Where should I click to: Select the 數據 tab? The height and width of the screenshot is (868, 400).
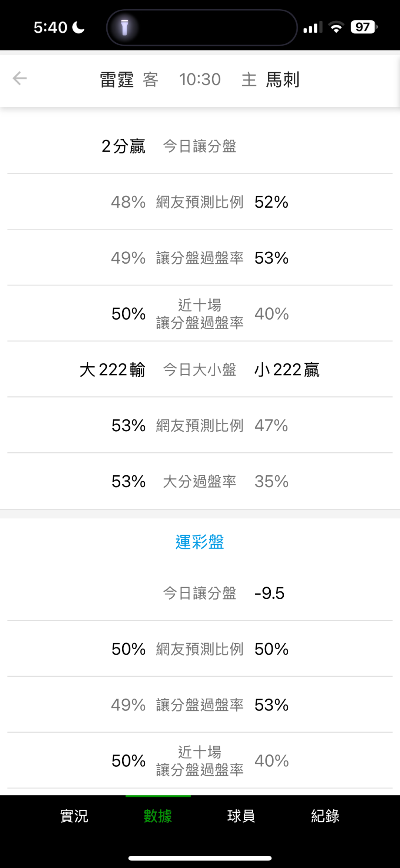[x=158, y=816]
